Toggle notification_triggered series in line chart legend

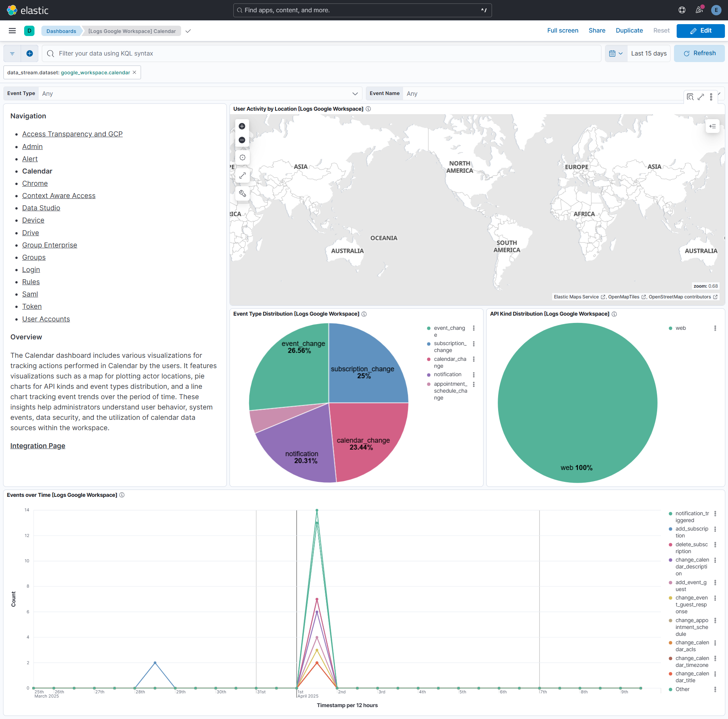click(x=692, y=517)
